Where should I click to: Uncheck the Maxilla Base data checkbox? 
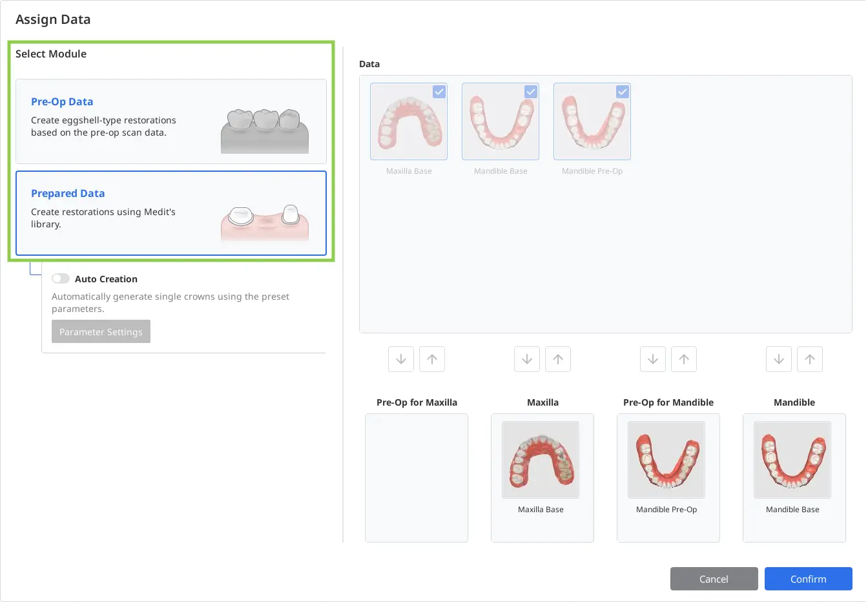pyautogui.click(x=439, y=92)
